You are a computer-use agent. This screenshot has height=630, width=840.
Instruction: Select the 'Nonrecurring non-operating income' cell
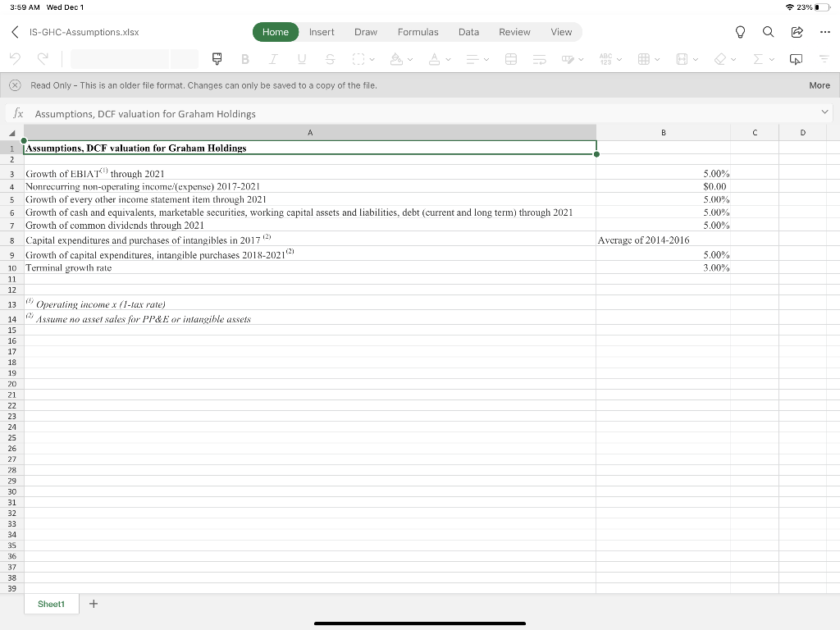pos(309,186)
